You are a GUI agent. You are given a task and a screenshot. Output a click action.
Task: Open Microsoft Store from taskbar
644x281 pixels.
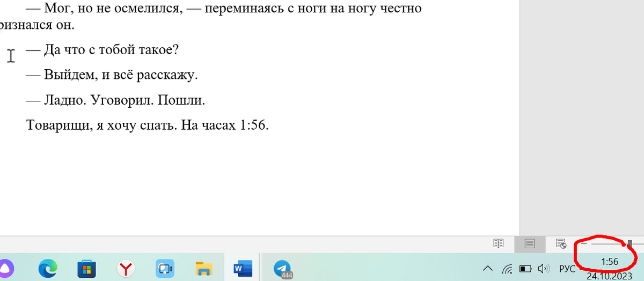[87, 268]
